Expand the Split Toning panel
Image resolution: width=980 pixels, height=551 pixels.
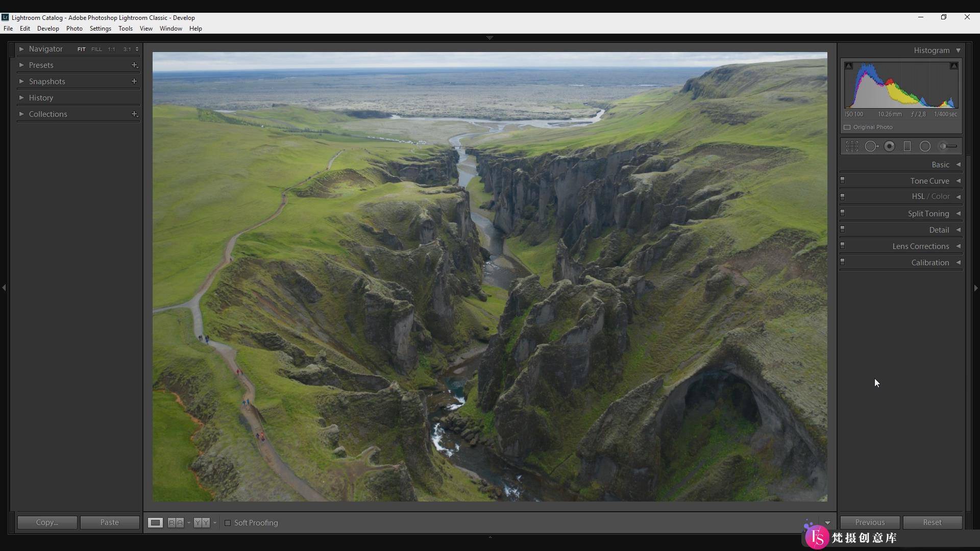point(958,213)
